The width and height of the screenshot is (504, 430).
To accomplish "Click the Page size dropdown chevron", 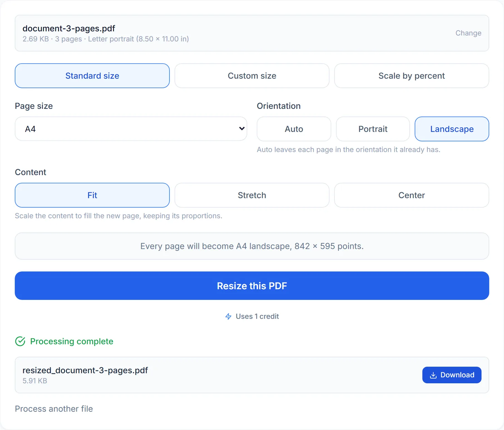I will coord(242,129).
